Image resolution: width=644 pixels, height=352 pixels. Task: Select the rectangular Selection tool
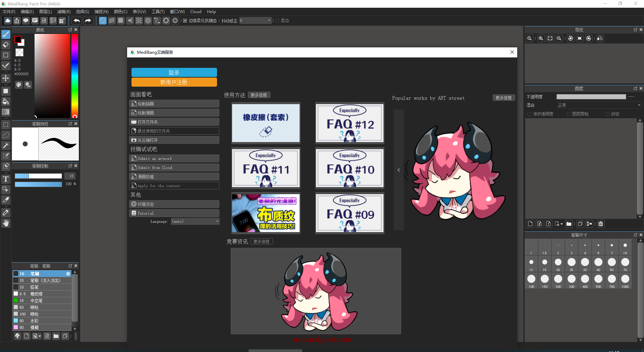[6, 125]
